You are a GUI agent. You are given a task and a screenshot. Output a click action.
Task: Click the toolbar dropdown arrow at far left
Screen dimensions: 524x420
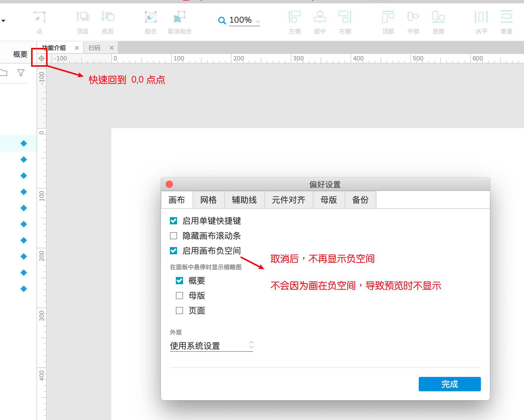(x=3, y=21)
